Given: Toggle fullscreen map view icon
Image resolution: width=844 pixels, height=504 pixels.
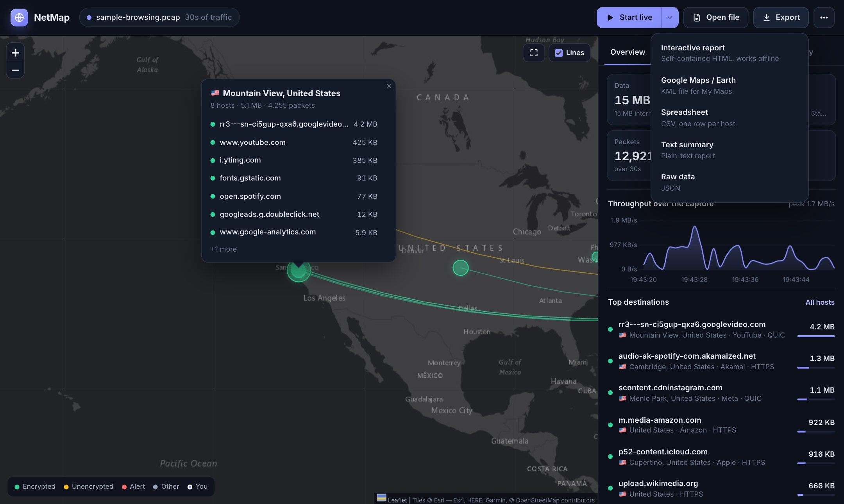Looking at the screenshot, I should [x=534, y=53].
